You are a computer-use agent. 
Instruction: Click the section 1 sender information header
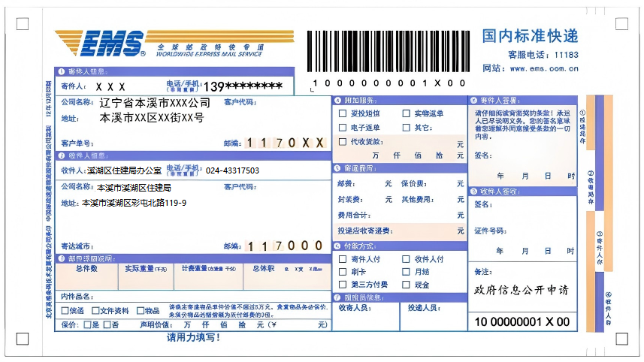[174, 71]
